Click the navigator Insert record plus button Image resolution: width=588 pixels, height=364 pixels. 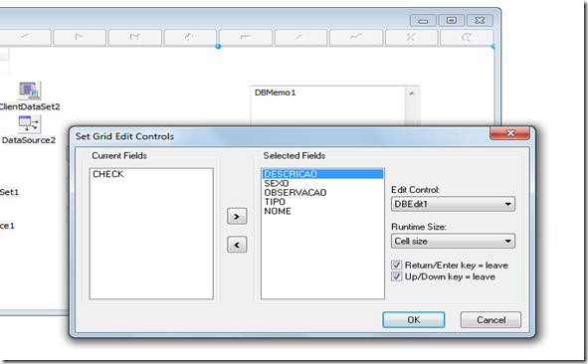(190, 37)
